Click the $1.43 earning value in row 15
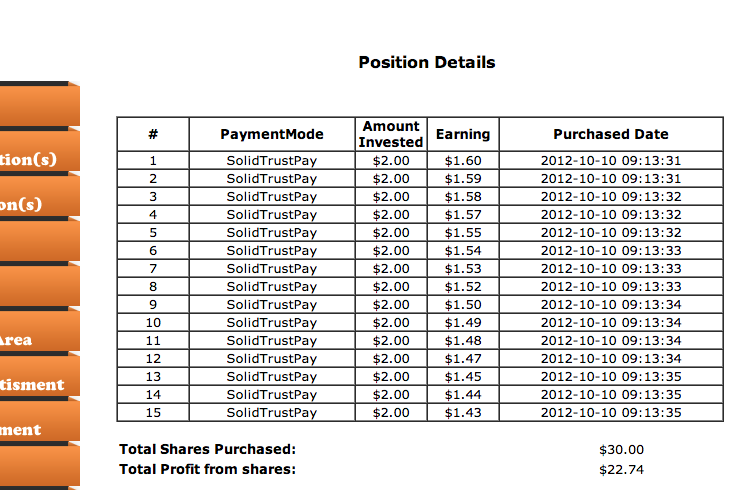Image resolution: width=738 pixels, height=490 pixels. point(463,412)
